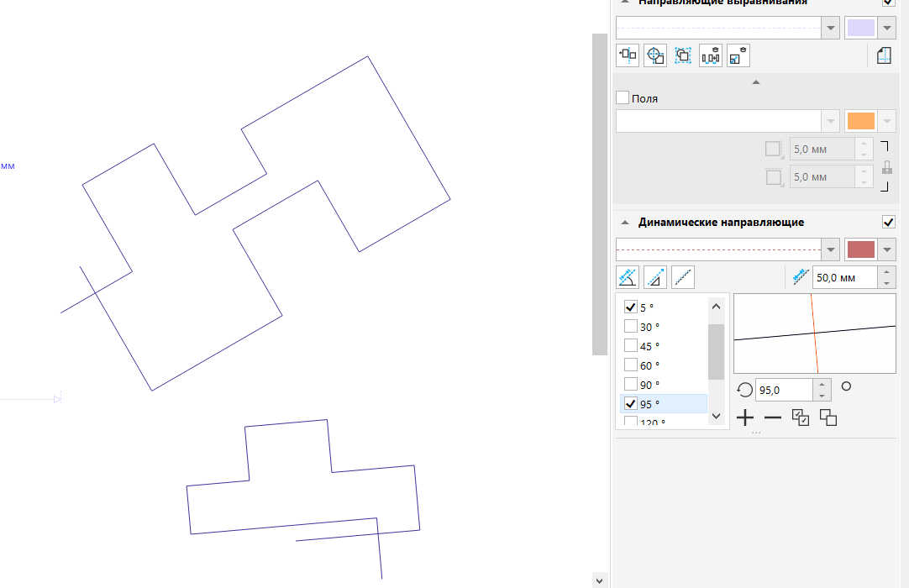Image resolution: width=909 pixels, height=588 pixels.
Task: Click the 50,0 мм tick spacing field
Action: (x=845, y=278)
